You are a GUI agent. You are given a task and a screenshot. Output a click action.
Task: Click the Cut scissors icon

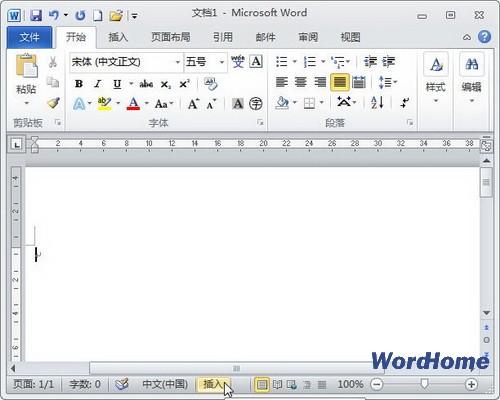53,62
